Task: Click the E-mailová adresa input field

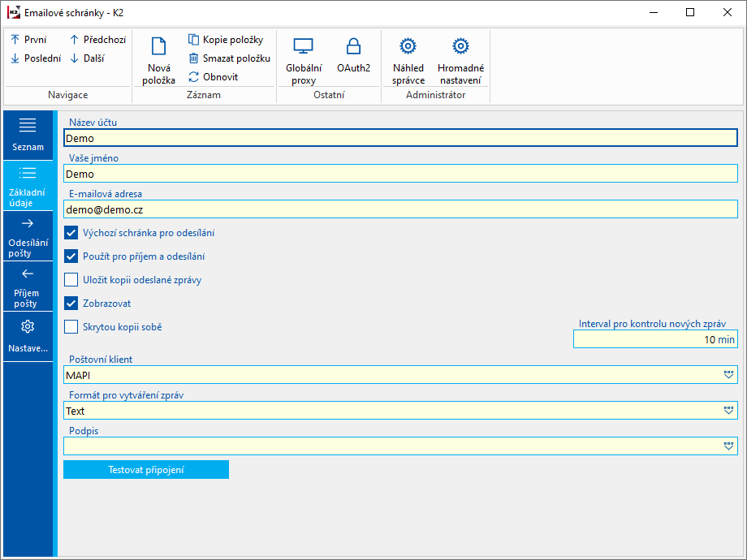Action: (x=399, y=209)
